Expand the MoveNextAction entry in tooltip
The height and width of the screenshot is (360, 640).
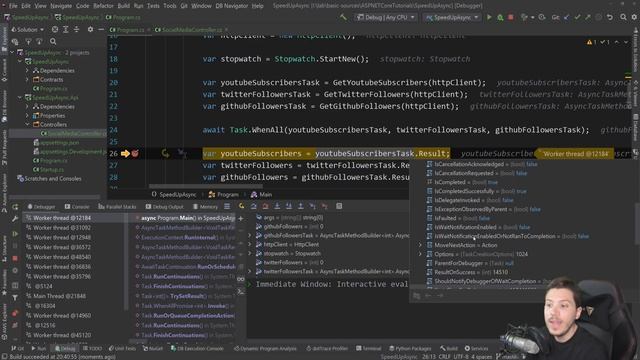[420, 245]
